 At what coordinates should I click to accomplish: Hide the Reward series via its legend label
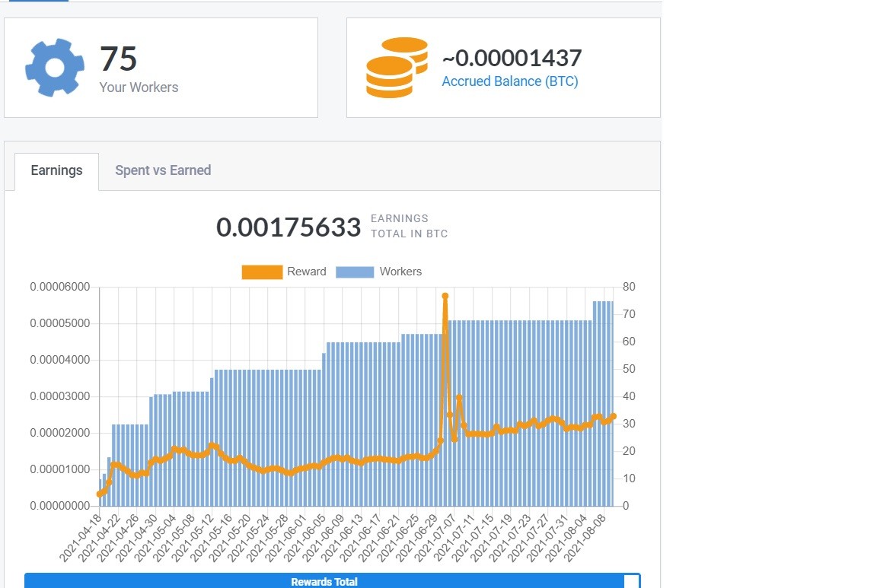click(307, 272)
